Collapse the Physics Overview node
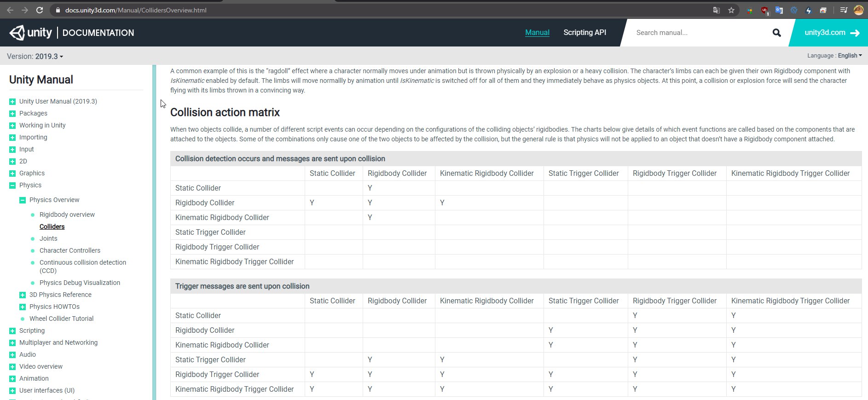This screenshot has height=400, width=868. coord(23,200)
